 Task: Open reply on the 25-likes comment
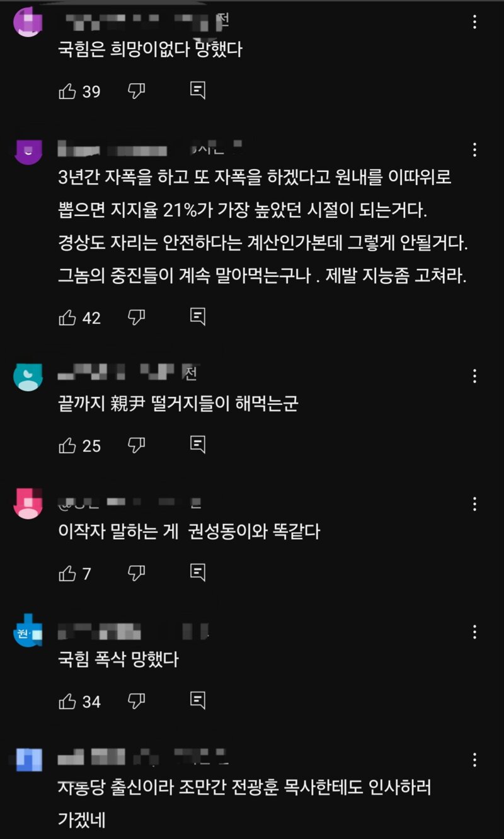[x=198, y=445]
